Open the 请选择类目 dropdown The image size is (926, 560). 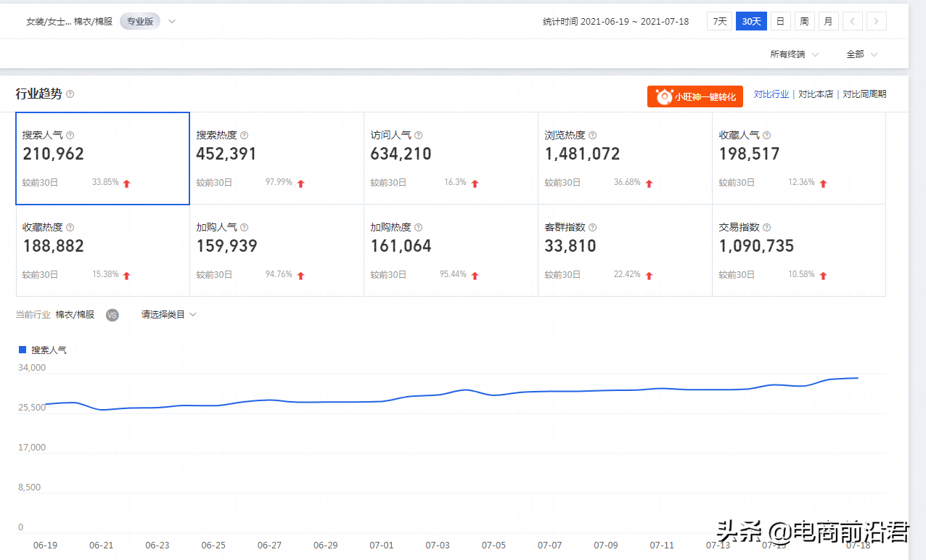[165, 314]
